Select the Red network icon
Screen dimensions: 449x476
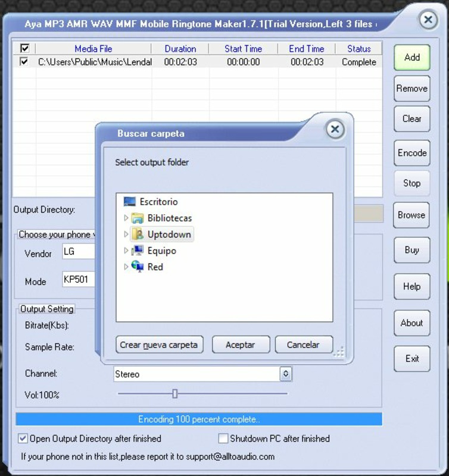click(x=138, y=267)
